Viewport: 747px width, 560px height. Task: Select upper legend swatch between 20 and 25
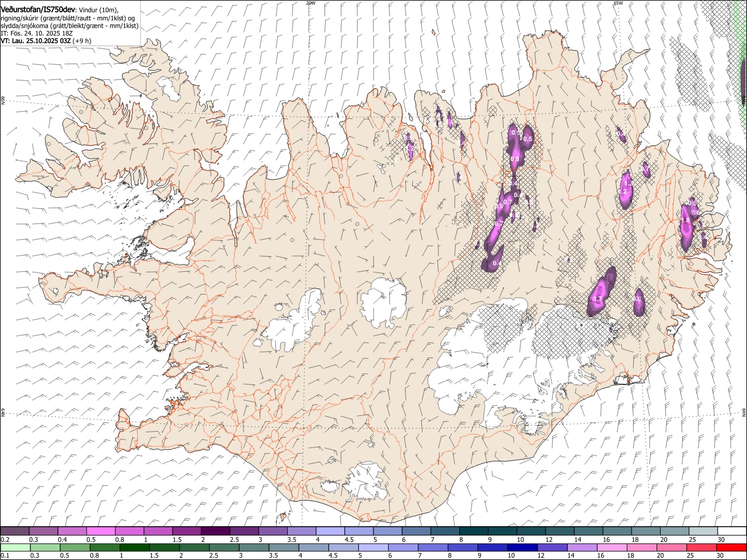tap(674, 531)
